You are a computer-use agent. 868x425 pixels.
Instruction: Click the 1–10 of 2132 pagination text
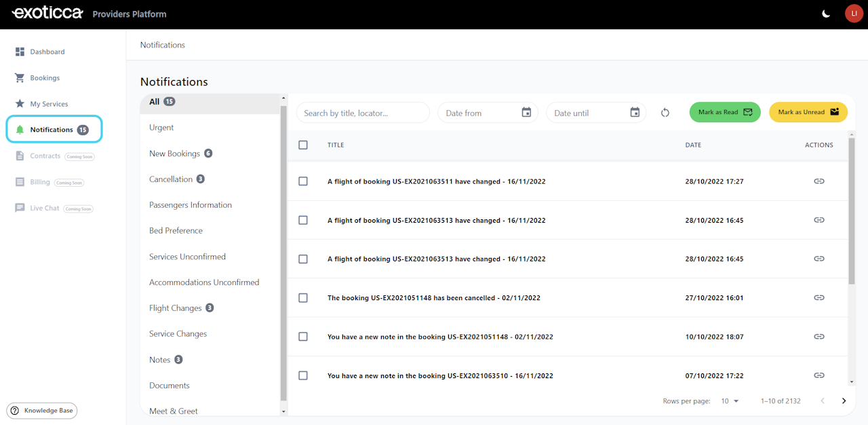pyautogui.click(x=781, y=401)
